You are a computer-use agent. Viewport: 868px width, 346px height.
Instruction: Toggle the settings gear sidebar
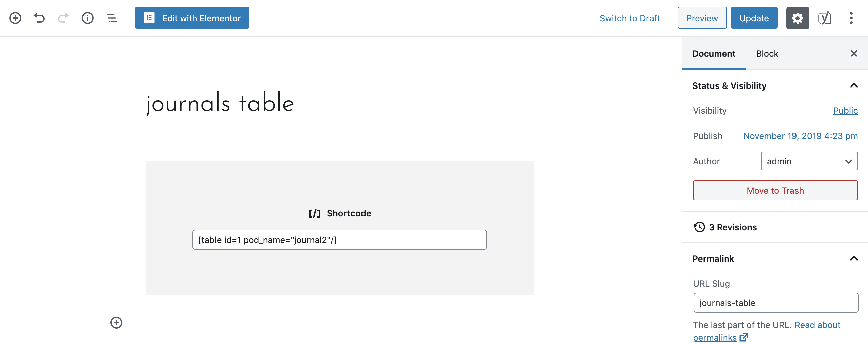[797, 18]
